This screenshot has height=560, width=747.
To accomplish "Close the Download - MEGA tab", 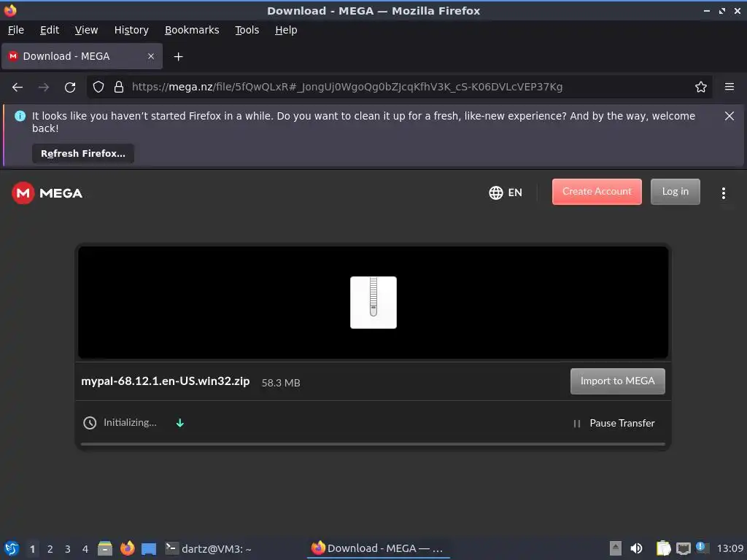I will pyautogui.click(x=151, y=56).
